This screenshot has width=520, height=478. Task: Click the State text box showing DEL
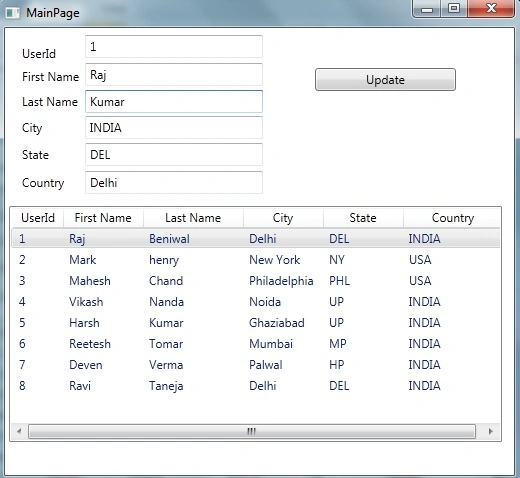point(174,154)
